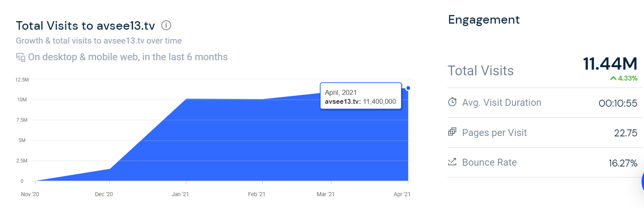644x208 pixels.
Task: Click the clock icon next to Avg. Visit Duration
Action: click(452, 102)
